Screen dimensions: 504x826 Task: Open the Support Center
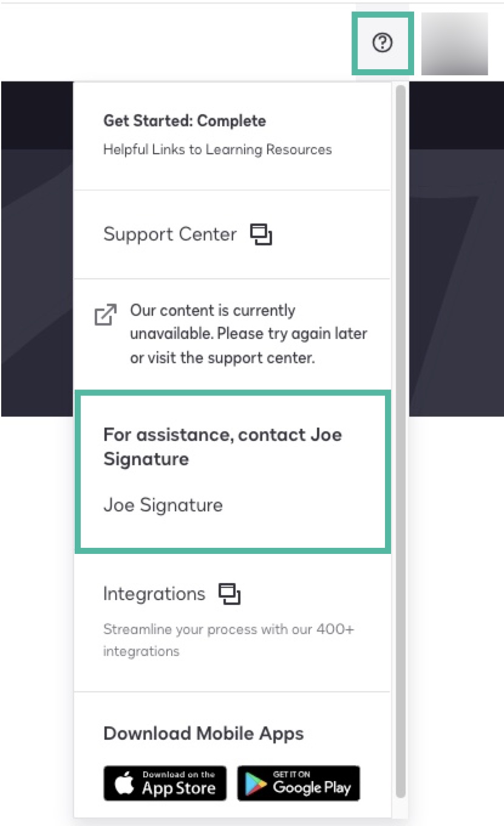pyautogui.click(x=170, y=234)
